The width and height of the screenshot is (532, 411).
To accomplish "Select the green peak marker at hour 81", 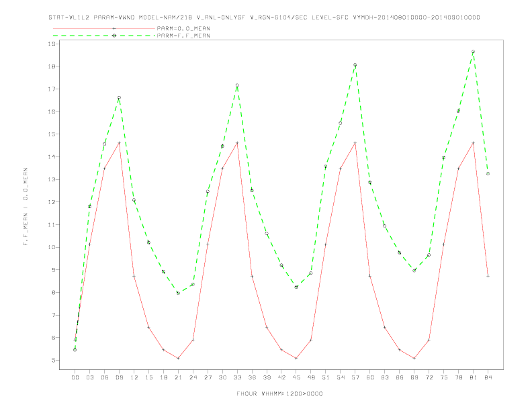I will click(474, 52).
